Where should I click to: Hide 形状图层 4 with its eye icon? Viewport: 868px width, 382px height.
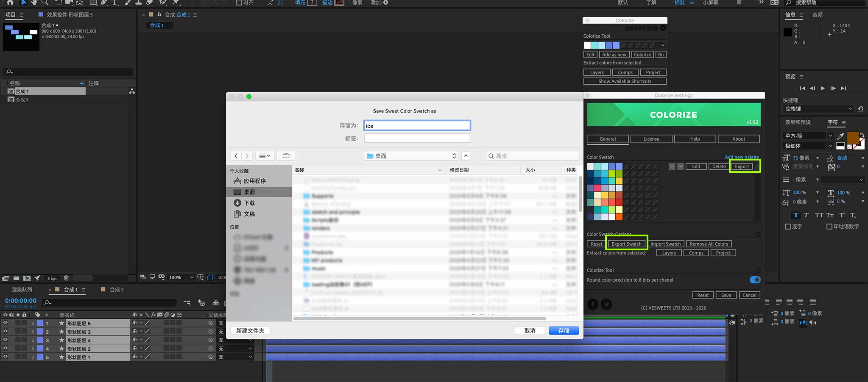(x=5, y=340)
